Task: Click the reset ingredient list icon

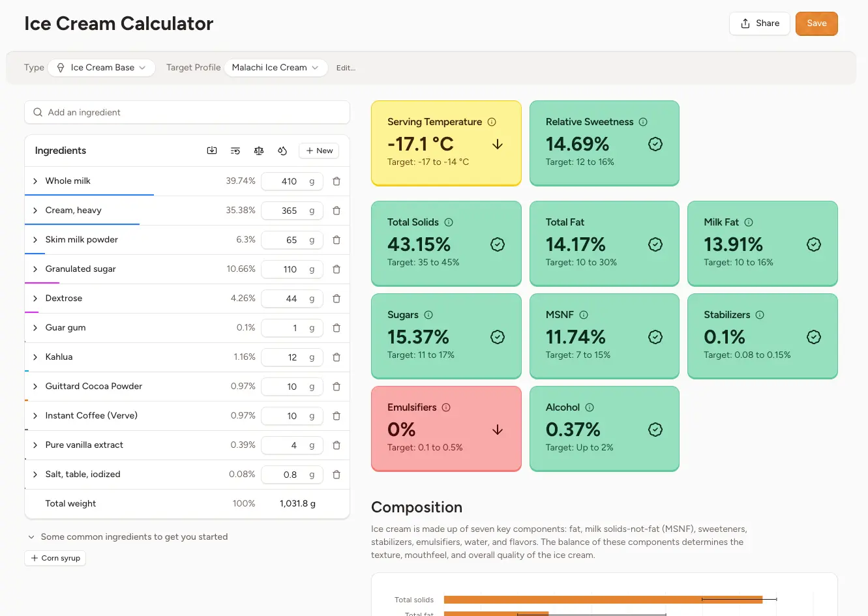Action: tap(235, 151)
